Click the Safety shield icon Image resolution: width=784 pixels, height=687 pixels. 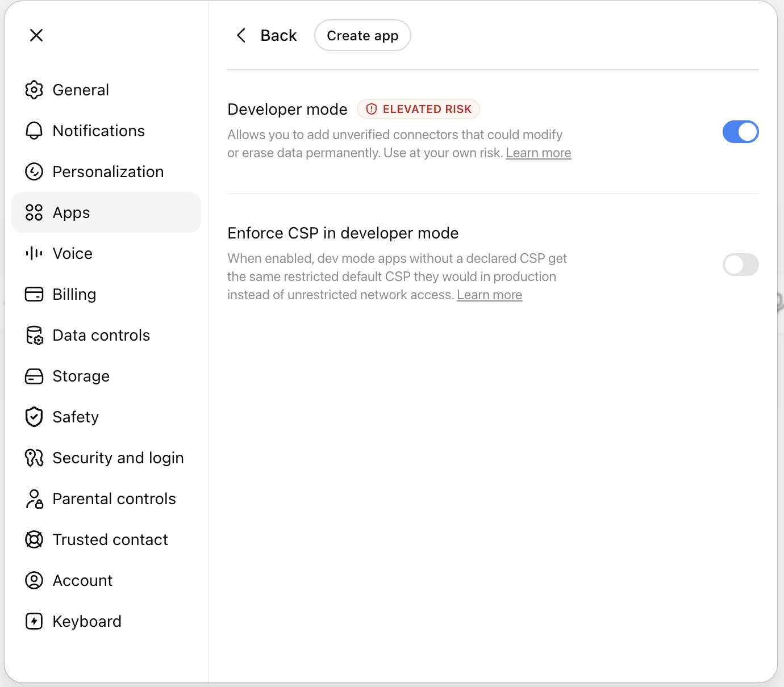[34, 417]
